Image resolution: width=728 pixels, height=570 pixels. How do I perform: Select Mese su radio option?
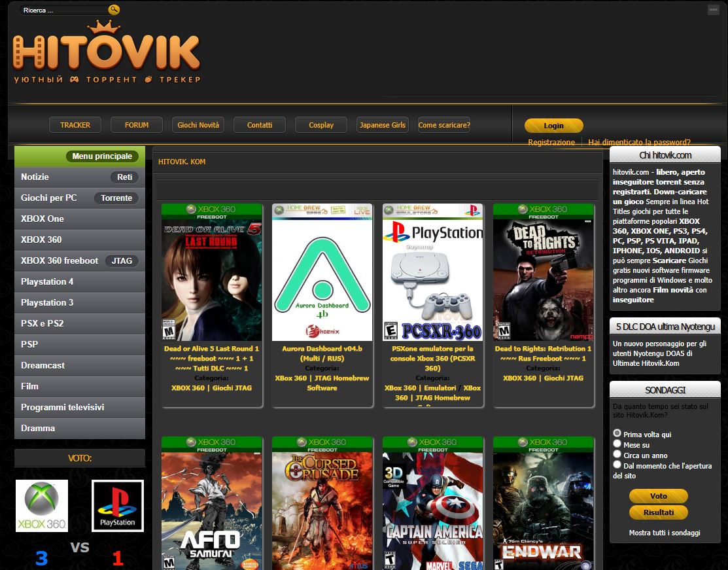pyautogui.click(x=617, y=444)
